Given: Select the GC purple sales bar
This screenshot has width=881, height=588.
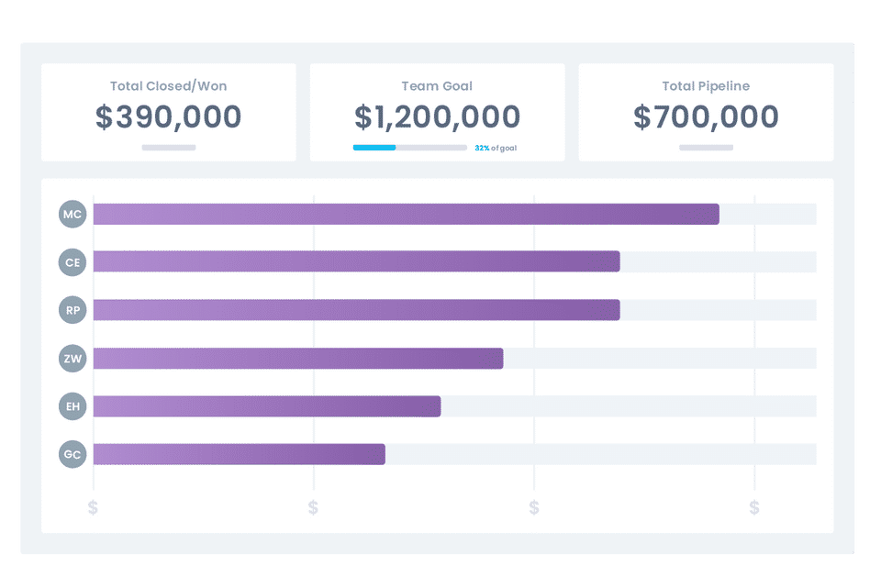Looking at the screenshot, I should (239, 454).
